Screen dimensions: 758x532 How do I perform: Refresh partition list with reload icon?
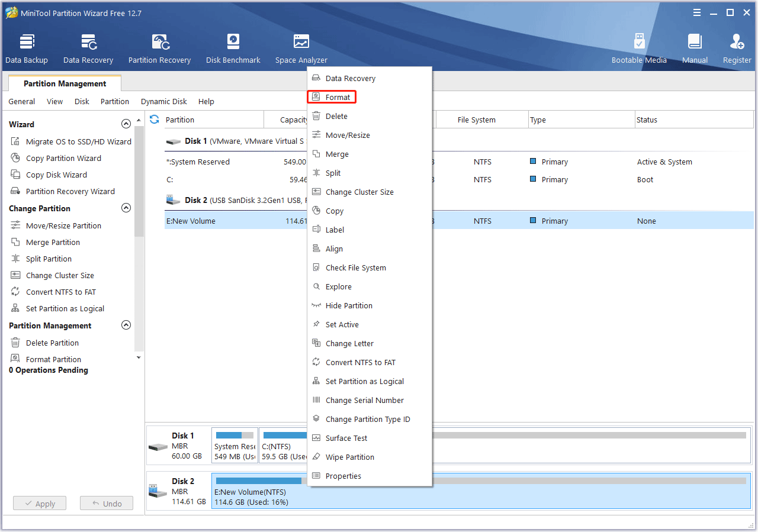tap(155, 120)
